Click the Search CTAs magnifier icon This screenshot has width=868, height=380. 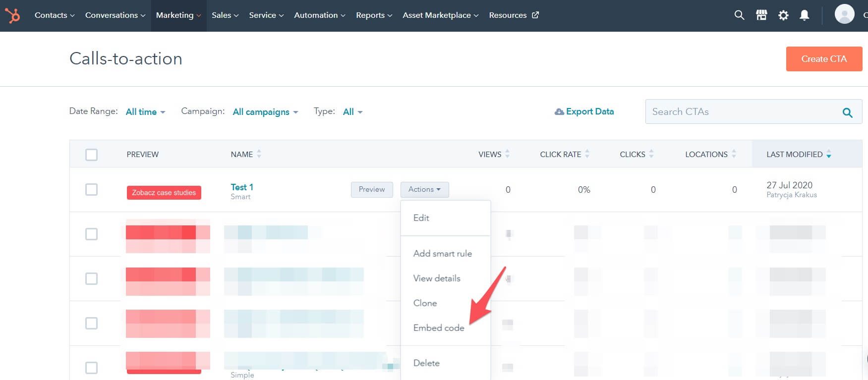(x=848, y=112)
